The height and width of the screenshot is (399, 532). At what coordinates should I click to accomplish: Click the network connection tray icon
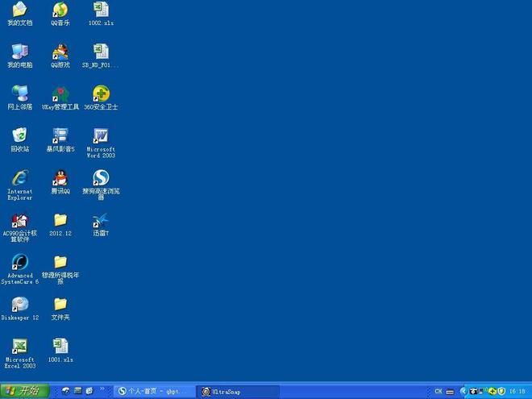point(483,391)
